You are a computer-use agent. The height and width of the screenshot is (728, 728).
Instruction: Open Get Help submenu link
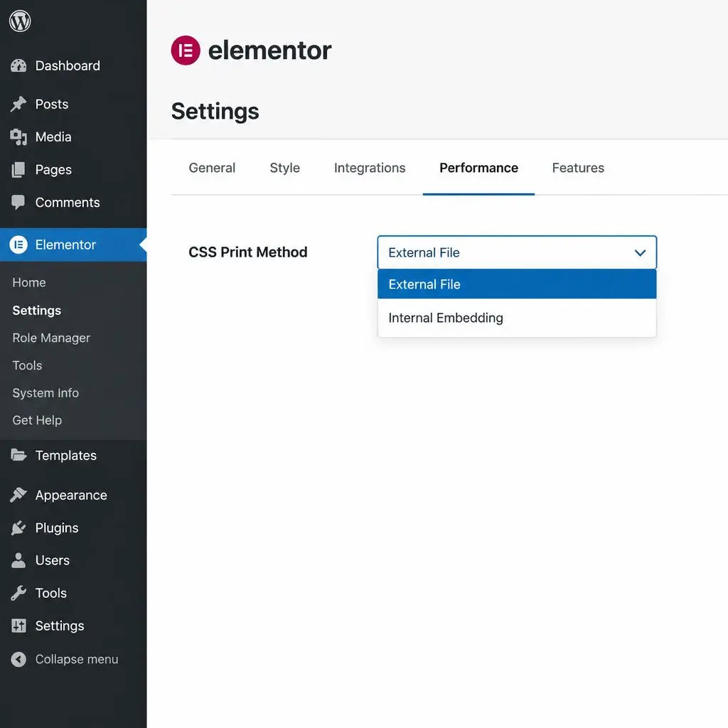click(37, 420)
